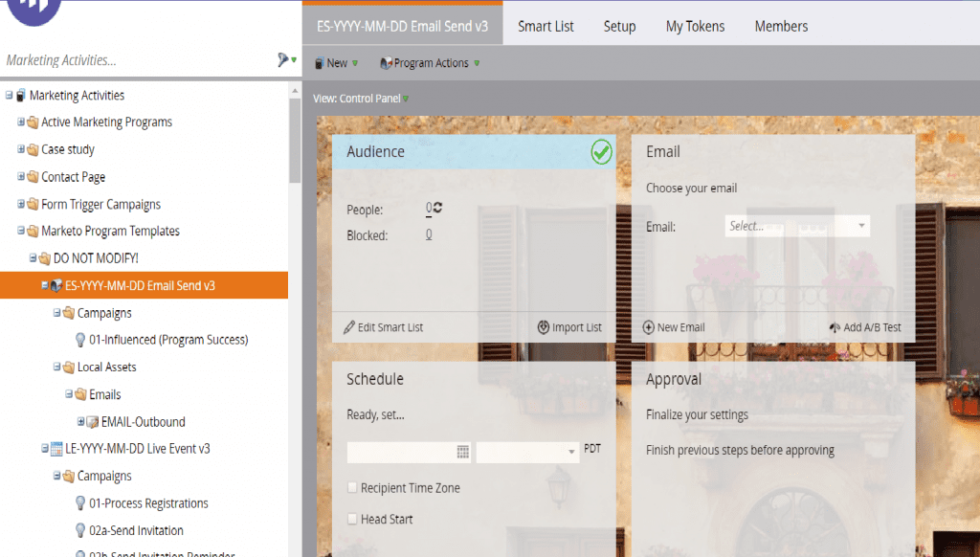
Task: Click the Local Assets folder icon
Action: [x=69, y=368]
